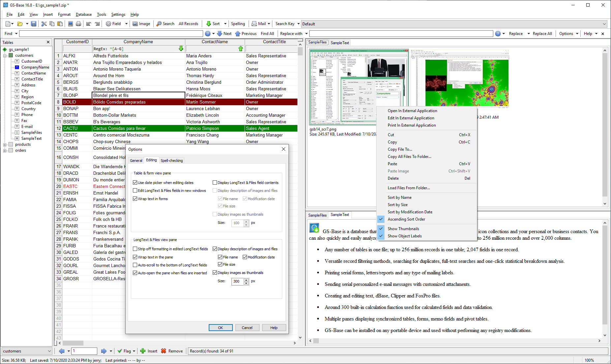Click the Find All button

click(267, 34)
